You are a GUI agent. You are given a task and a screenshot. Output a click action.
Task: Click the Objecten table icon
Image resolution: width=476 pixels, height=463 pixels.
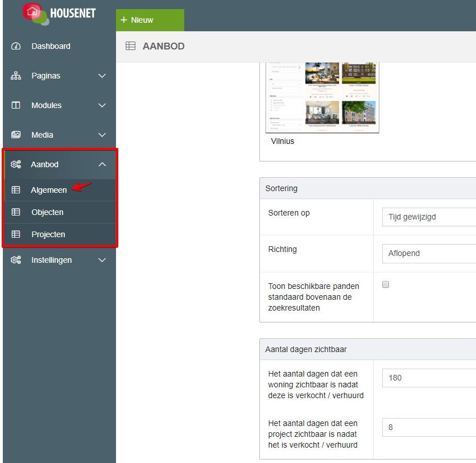[x=16, y=212]
